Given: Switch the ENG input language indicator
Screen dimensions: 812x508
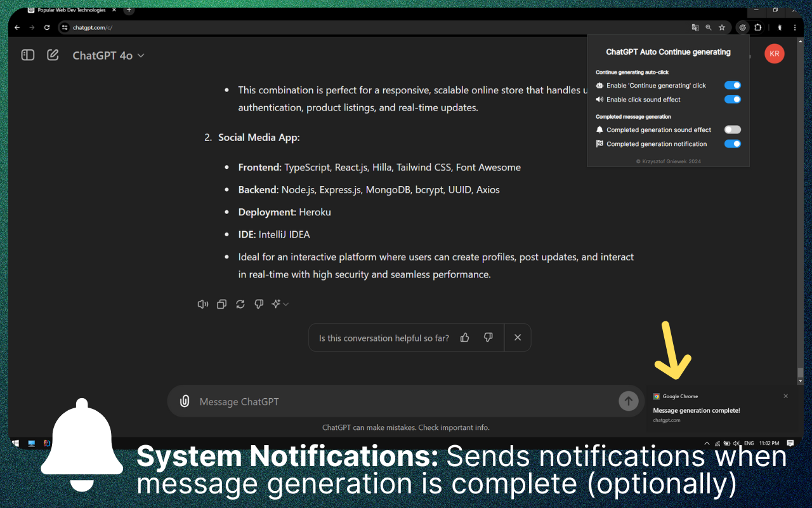Looking at the screenshot, I should pyautogui.click(x=749, y=443).
